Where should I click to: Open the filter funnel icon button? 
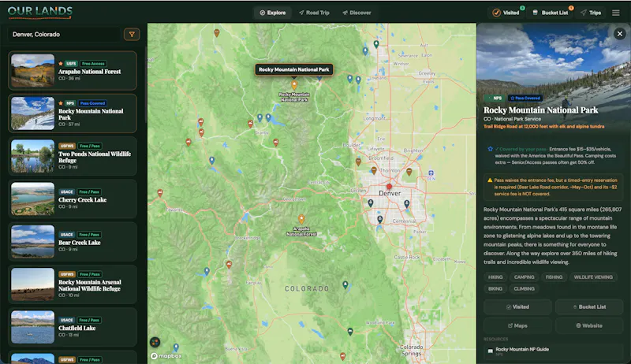click(x=132, y=35)
